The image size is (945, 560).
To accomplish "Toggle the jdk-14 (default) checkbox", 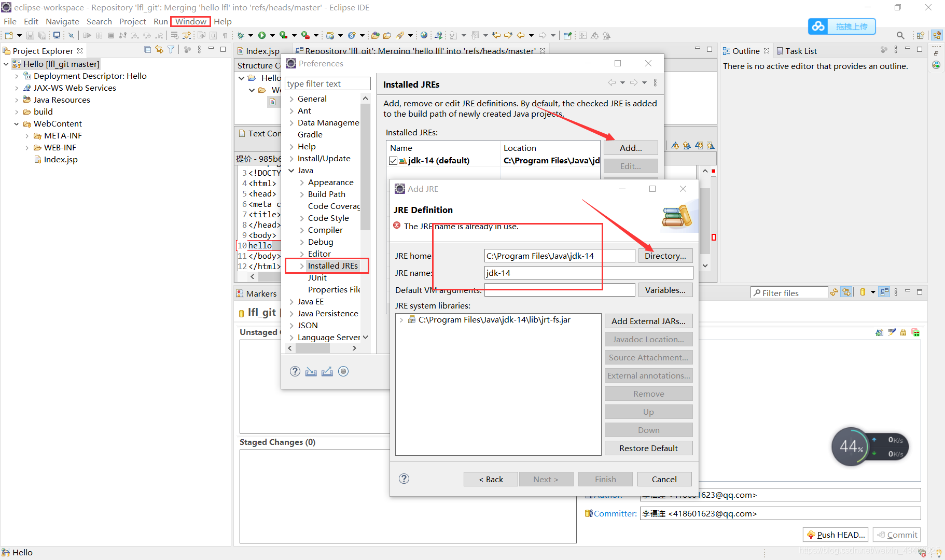I will [393, 161].
